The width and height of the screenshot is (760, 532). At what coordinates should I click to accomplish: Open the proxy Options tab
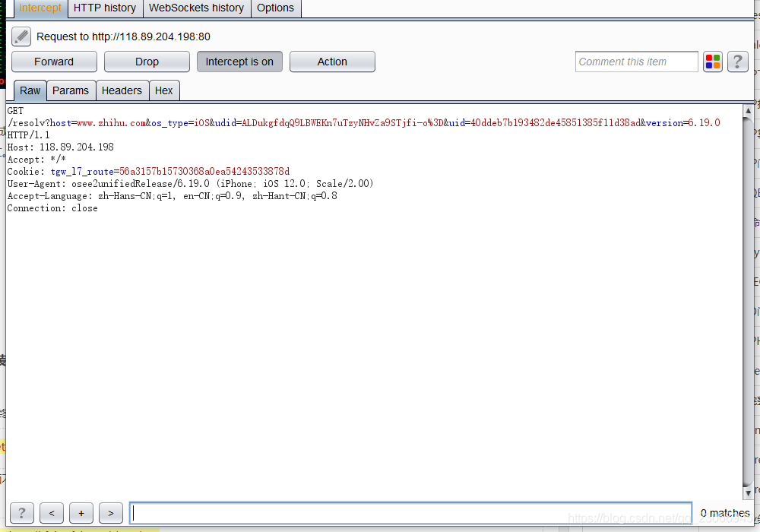[275, 8]
